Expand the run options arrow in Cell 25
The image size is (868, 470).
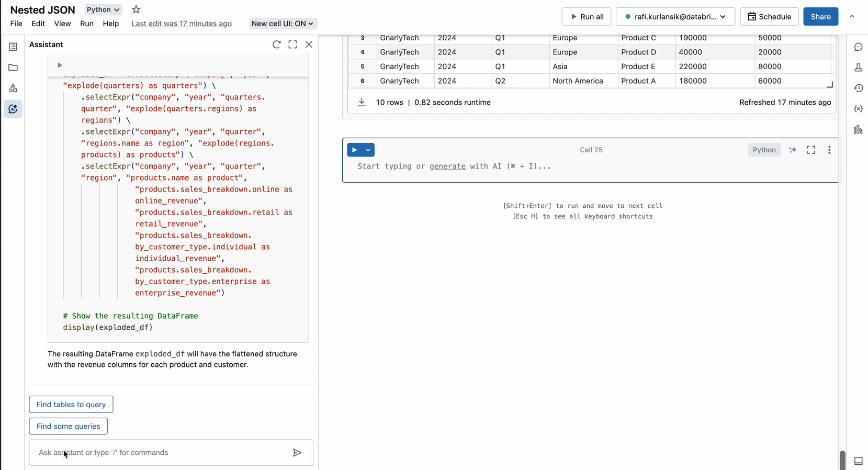[x=368, y=150]
